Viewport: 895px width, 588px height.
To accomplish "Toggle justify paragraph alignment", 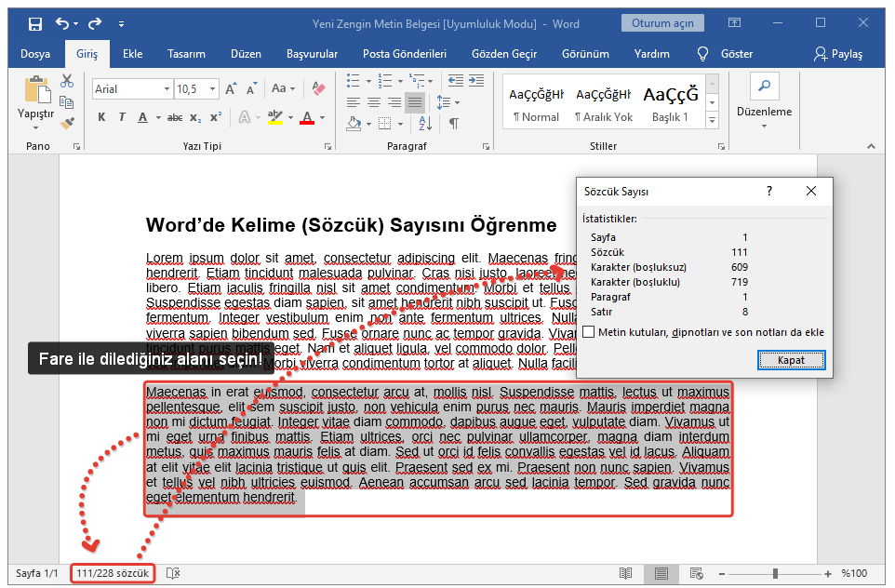I will 415,101.
